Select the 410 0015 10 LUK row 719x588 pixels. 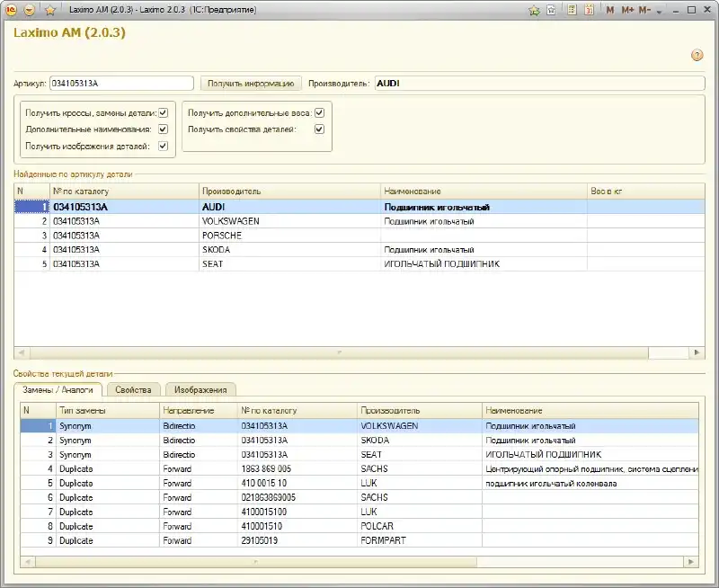point(359,483)
